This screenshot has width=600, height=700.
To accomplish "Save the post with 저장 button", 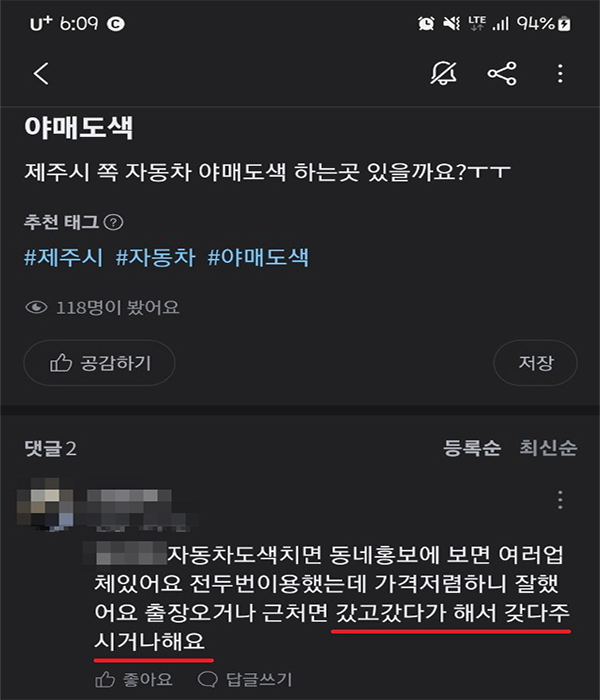I will [535, 362].
